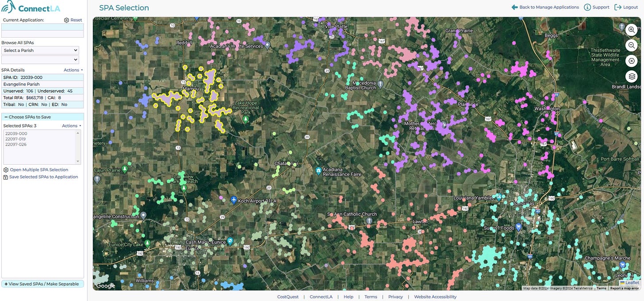
Task: Click the selected SPAs list scrollbar up arrow
Action: (78, 132)
